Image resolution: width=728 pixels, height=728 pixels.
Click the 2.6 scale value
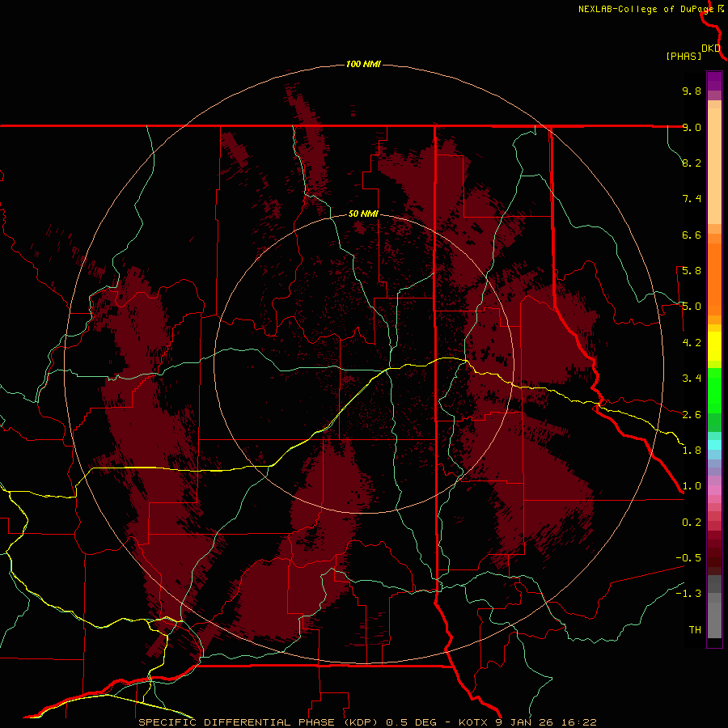pos(692,415)
